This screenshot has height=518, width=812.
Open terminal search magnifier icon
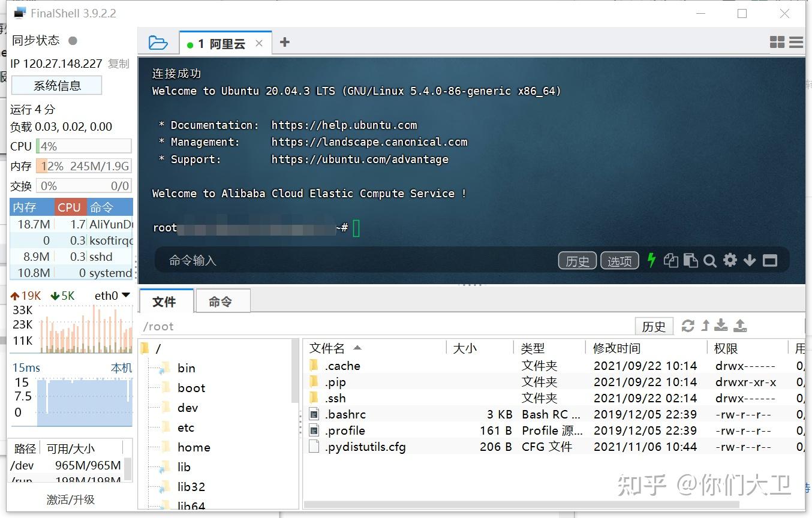point(710,261)
